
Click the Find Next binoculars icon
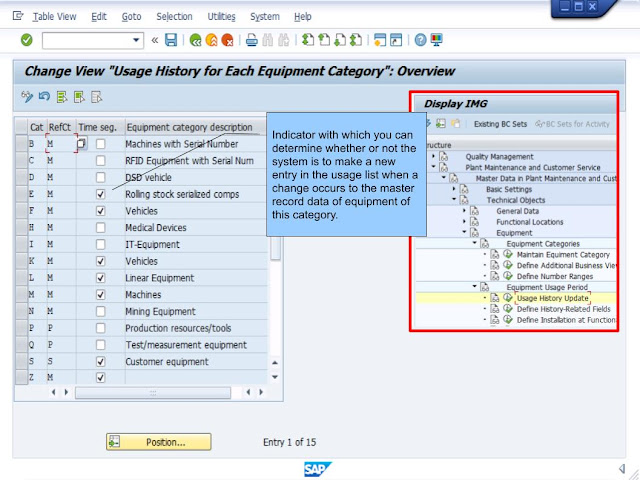pos(284,40)
